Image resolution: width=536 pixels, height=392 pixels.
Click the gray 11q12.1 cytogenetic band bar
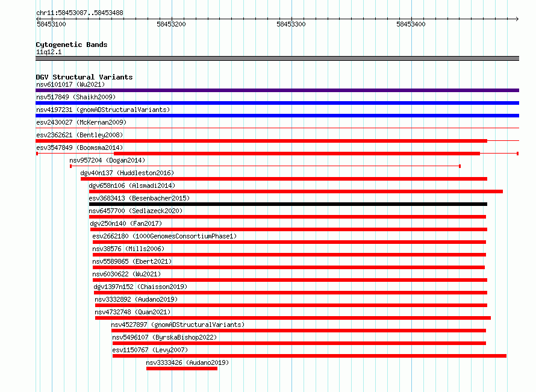[x=277, y=58]
